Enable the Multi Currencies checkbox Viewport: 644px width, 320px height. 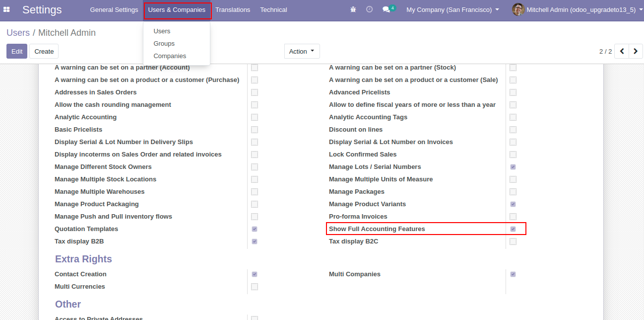[x=255, y=287]
